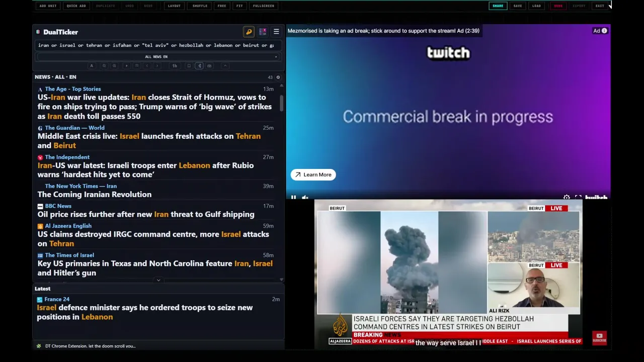Pause the Twitch stream
The width and height of the screenshot is (644, 362).
293,197
